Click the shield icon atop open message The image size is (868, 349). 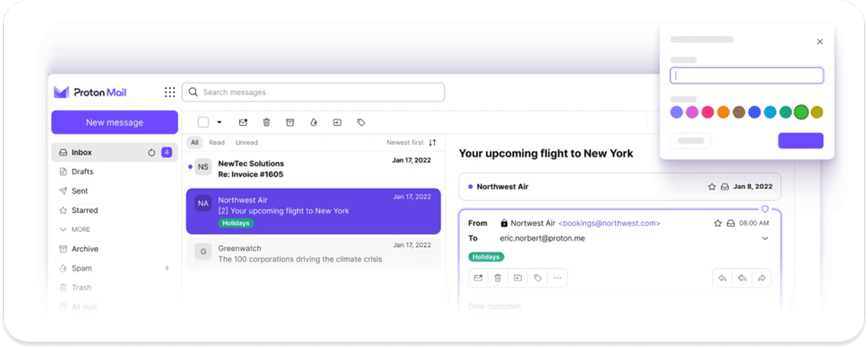click(764, 209)
